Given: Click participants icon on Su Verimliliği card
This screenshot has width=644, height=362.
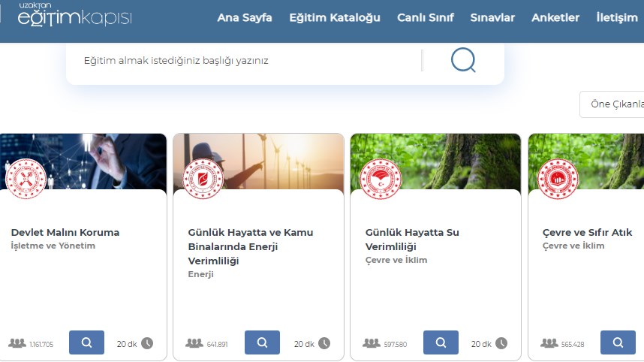Looking at the screenshot, I should 372,343.
